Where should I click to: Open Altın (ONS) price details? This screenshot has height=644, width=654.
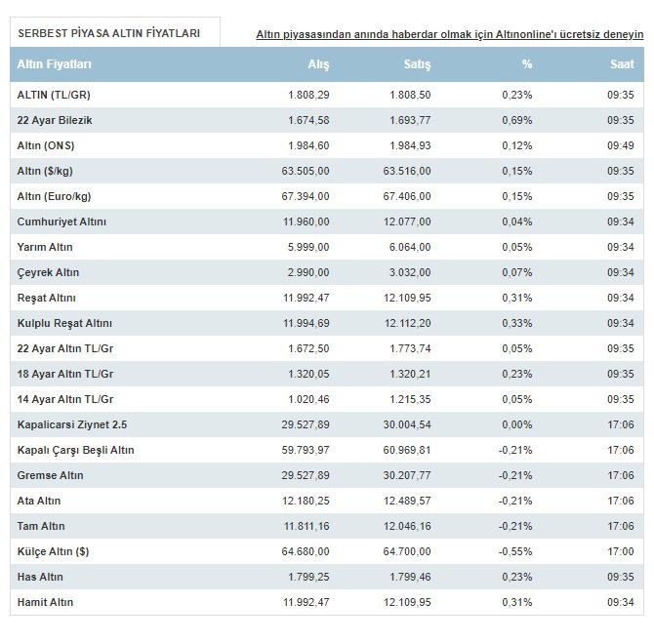(46, 145)
